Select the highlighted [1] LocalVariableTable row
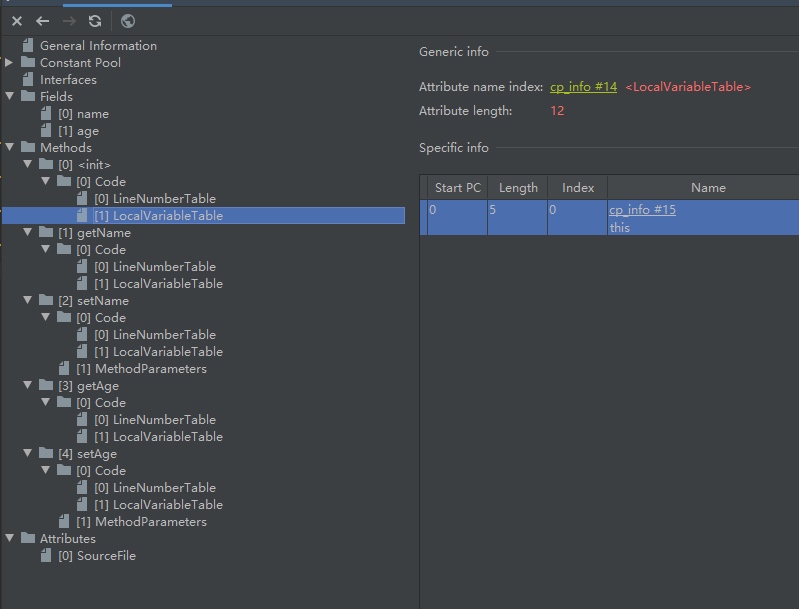Screen dimensions: 799x609 pyautogui.click(x=204, y=216)
